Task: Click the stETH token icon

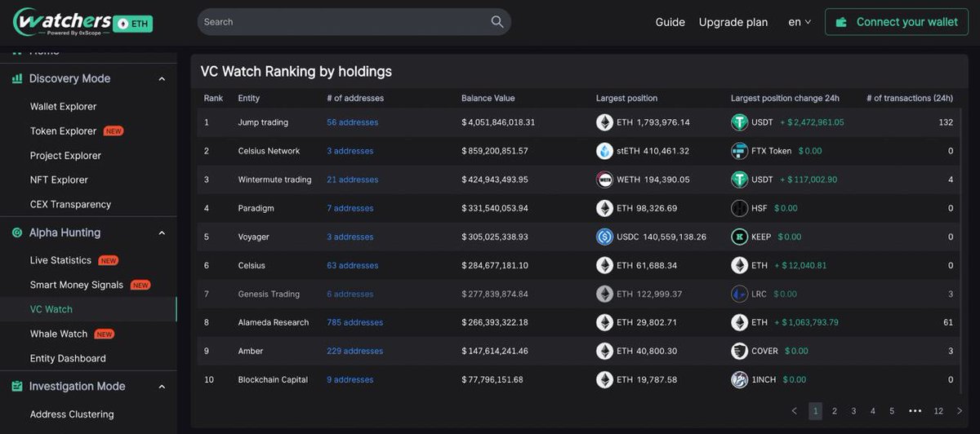Action: (x=604, y=151)
